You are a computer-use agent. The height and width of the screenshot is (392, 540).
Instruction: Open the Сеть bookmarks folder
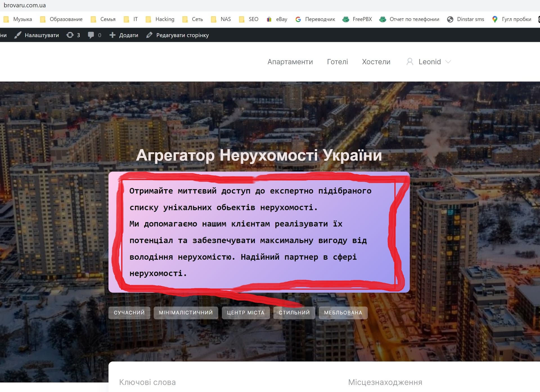click(192, 19)
